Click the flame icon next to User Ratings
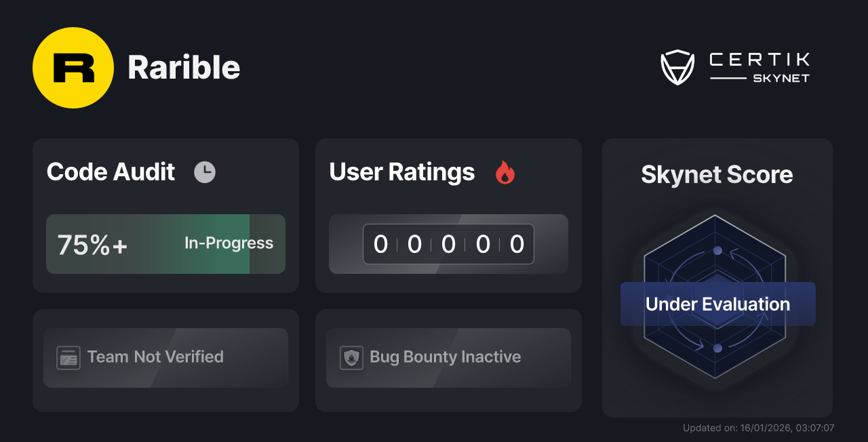 505,173
